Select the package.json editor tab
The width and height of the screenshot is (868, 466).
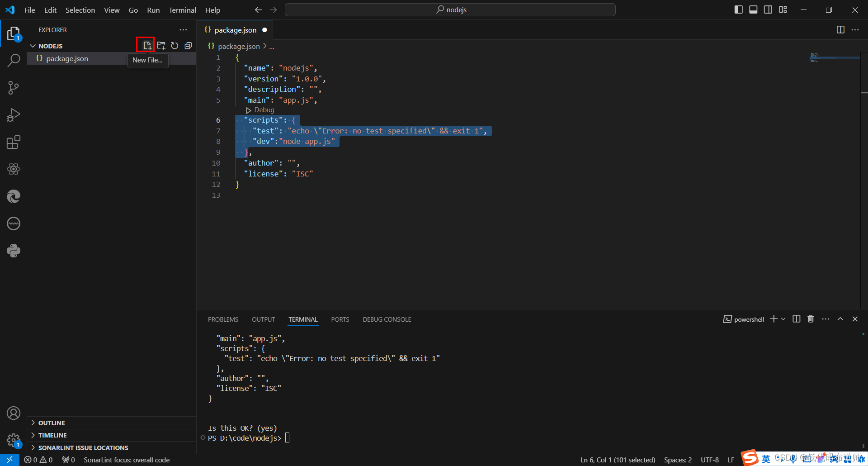click(235, 30)
